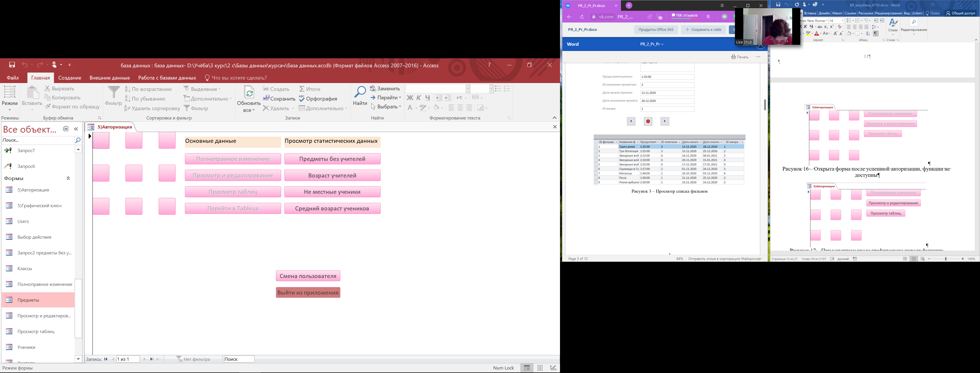The height and width of the screenshot is (373, 980).
Task: Toggle superscript in Word font group
Action: (832, 27)
